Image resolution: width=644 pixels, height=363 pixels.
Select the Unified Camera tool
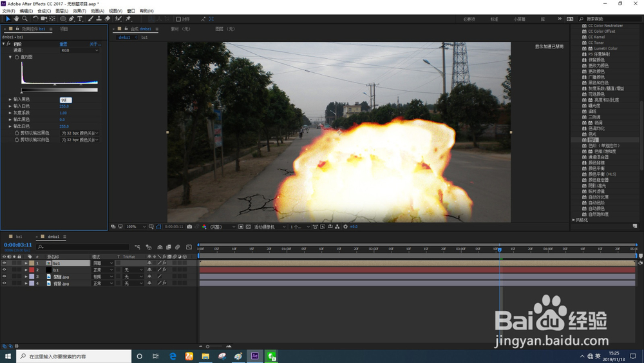click(x=44, y=19)
